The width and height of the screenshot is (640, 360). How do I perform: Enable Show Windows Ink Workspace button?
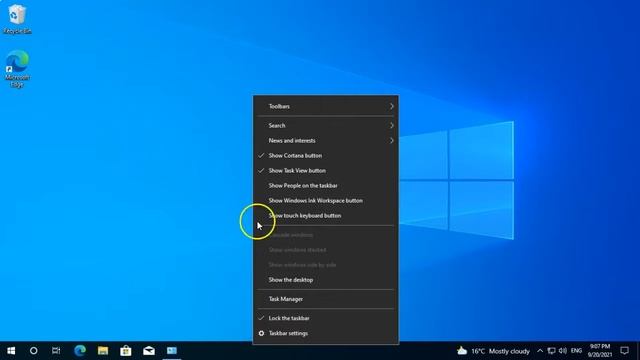[x=326, y=201]
